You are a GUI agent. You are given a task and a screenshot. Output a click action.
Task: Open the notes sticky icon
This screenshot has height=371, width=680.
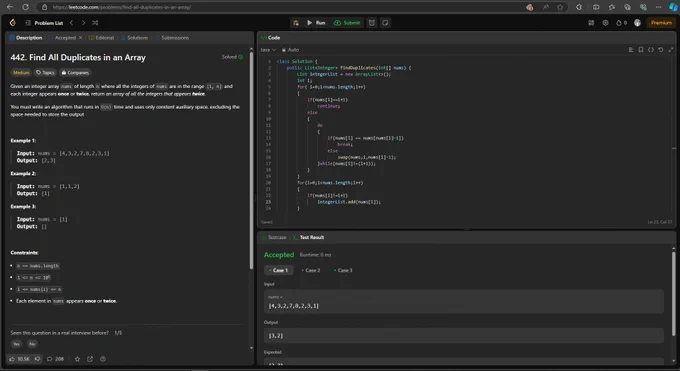(x=385, y=23)
